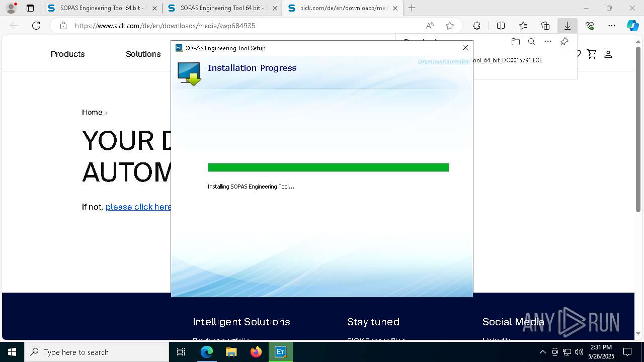The width and height of the screenshot is (644, 362).
Task: Open the user account icon on SICK site
Action: pos(608,54)
